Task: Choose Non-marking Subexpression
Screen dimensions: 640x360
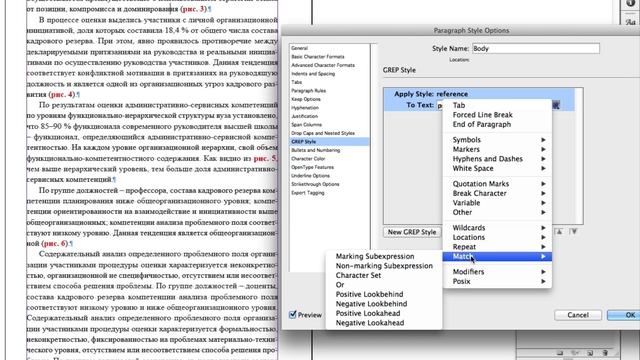Action: [384, 266]
